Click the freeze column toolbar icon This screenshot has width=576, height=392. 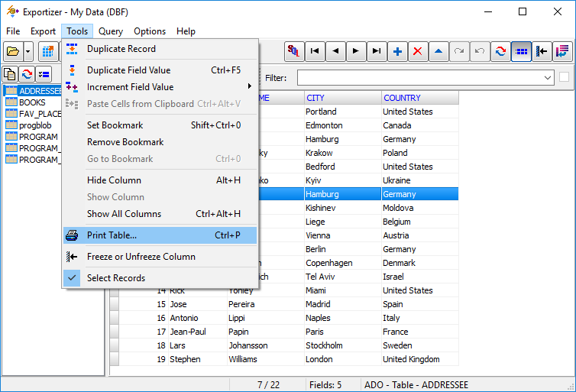tap(542, 51)
